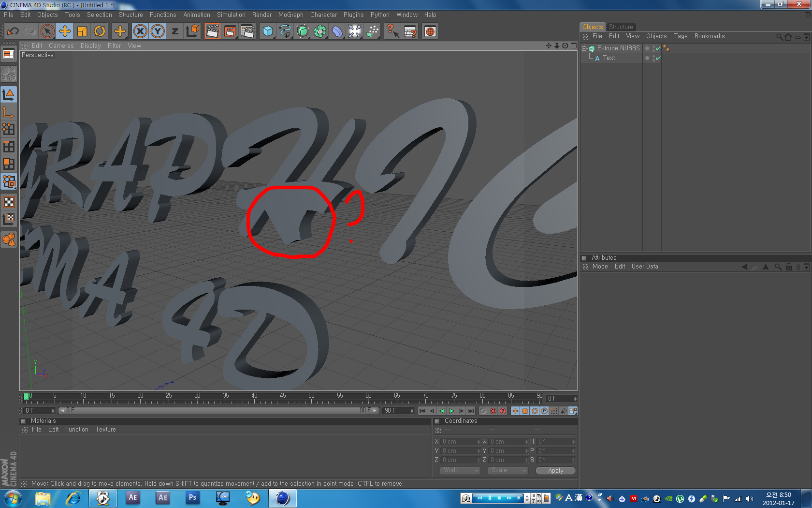
Task: Toggle Text object enable checkmark
Action: (658, 58)
